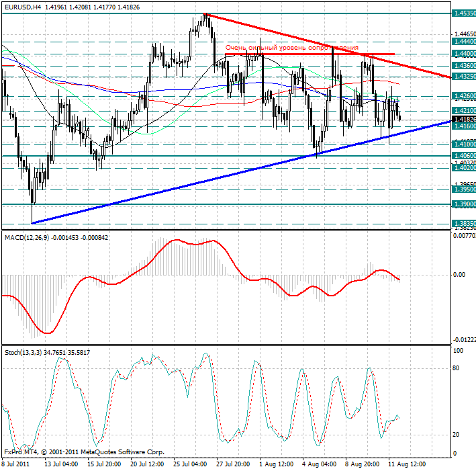Click the 1.4440 price level label
The width and height of the screenshot is (476, 469).
click(464, 41)
